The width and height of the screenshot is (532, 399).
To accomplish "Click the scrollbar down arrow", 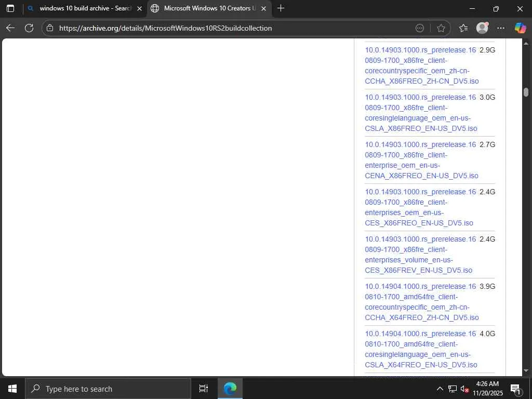I will (526, 371).
